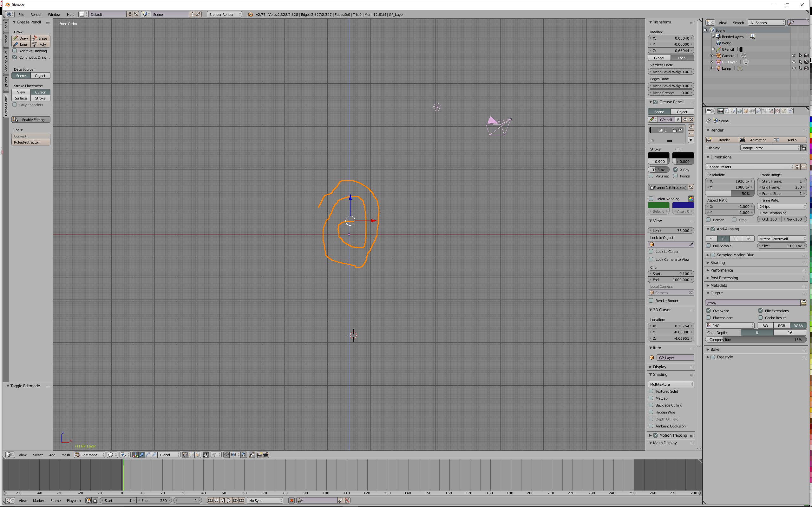Click the Enable Editing button

click(x=31, y=120)
